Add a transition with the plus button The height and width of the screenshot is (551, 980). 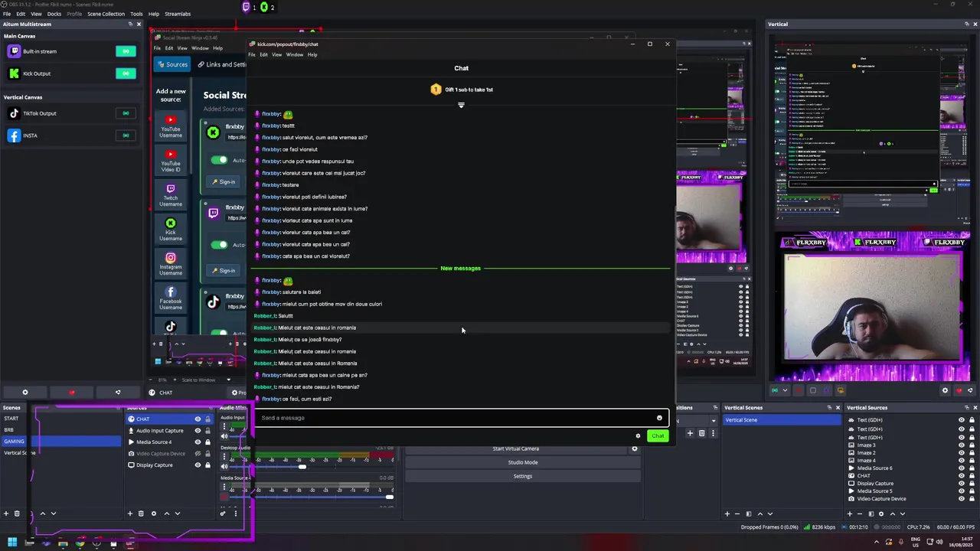(690, 433)
